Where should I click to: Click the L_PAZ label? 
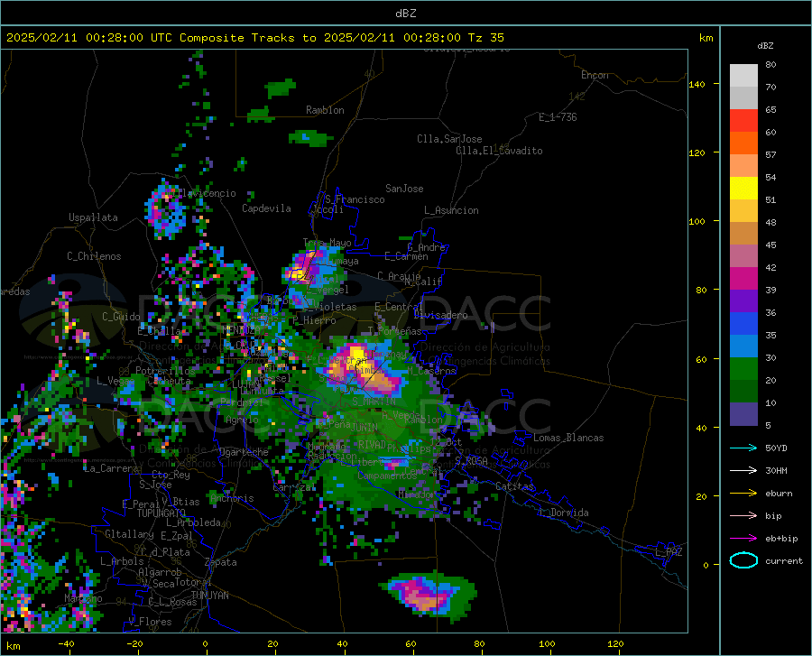click(669, 552)
